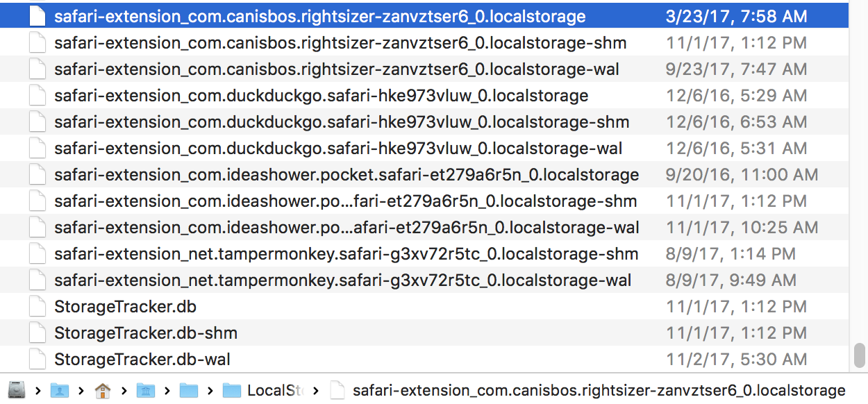This screenshot has width=868, height=404.
Task: Open the Users folder icon in path bar
Action: point(59,391)
